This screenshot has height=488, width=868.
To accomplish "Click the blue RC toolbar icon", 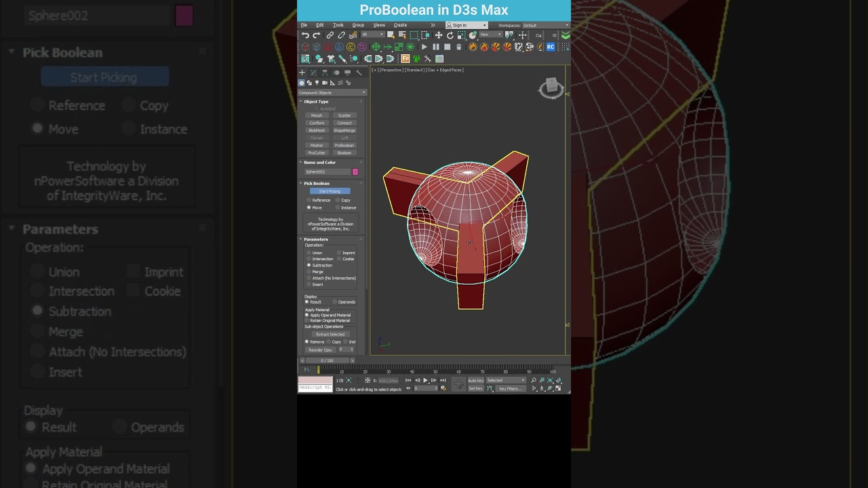I will click(551, 47).
